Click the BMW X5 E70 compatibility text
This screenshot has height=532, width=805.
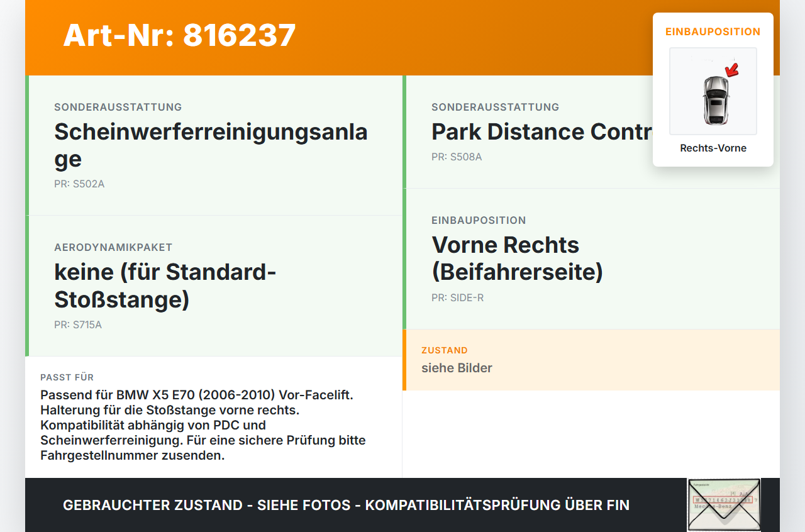[203, 425]
